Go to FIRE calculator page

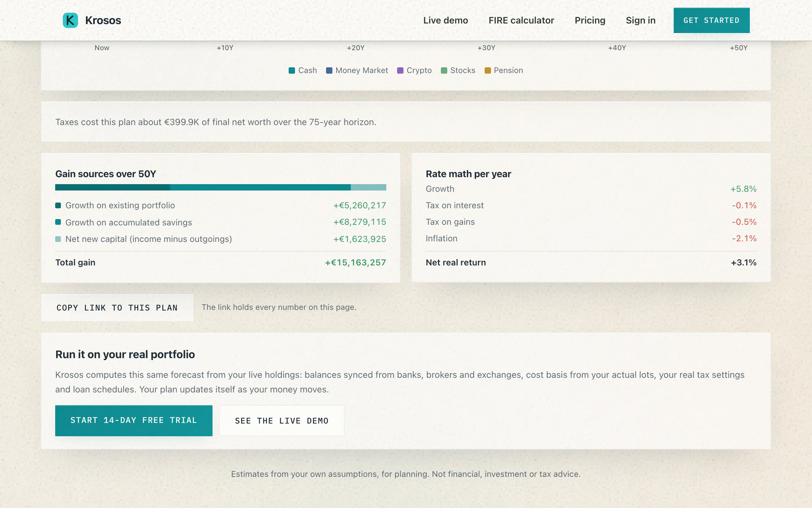521,20
